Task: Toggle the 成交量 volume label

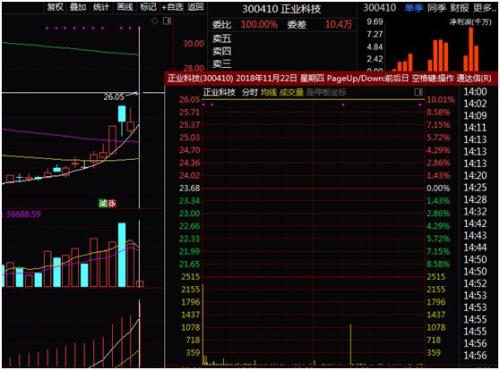Action: coord(291,92)
